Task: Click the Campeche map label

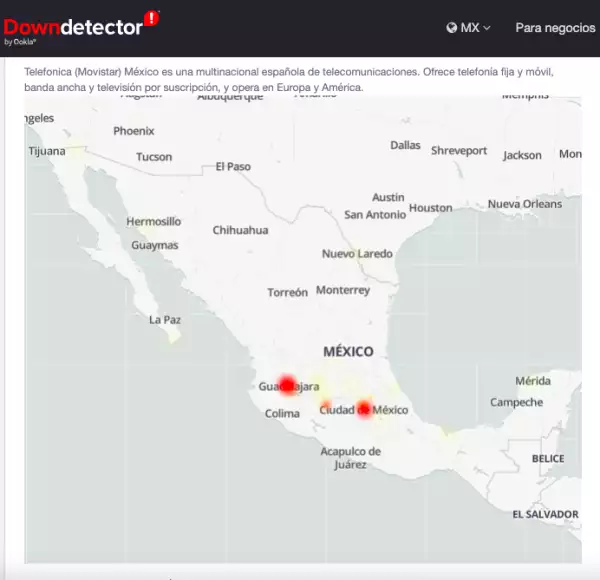Action: [516, 402]
